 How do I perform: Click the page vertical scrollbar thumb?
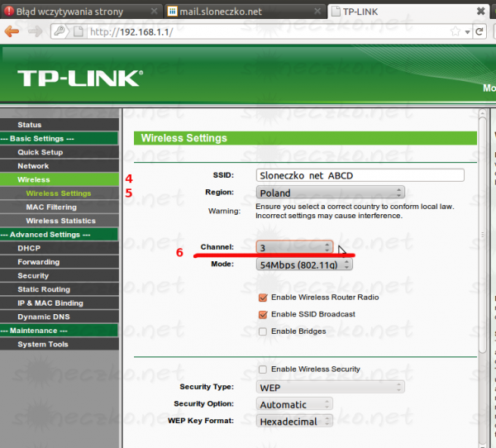(x=483, y=235)
